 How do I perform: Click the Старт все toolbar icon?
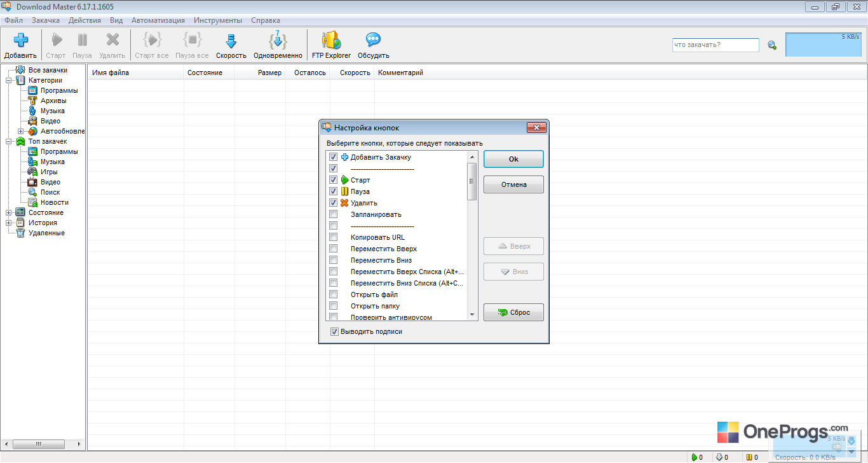(152, 40)
